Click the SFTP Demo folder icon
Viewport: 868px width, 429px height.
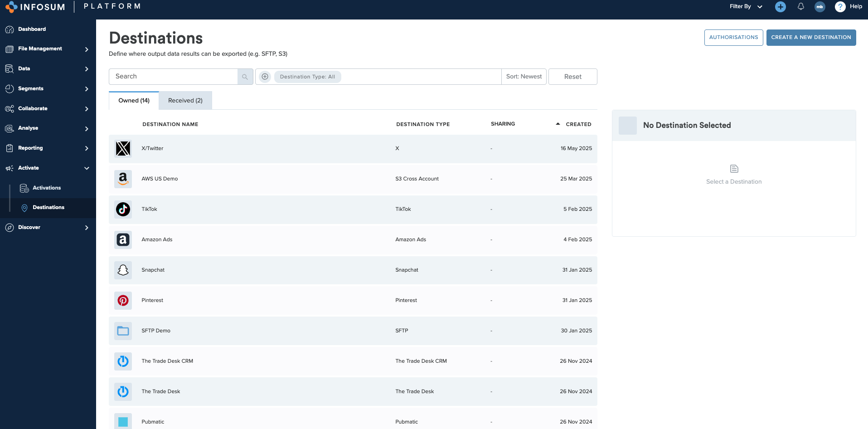[123, 331]
